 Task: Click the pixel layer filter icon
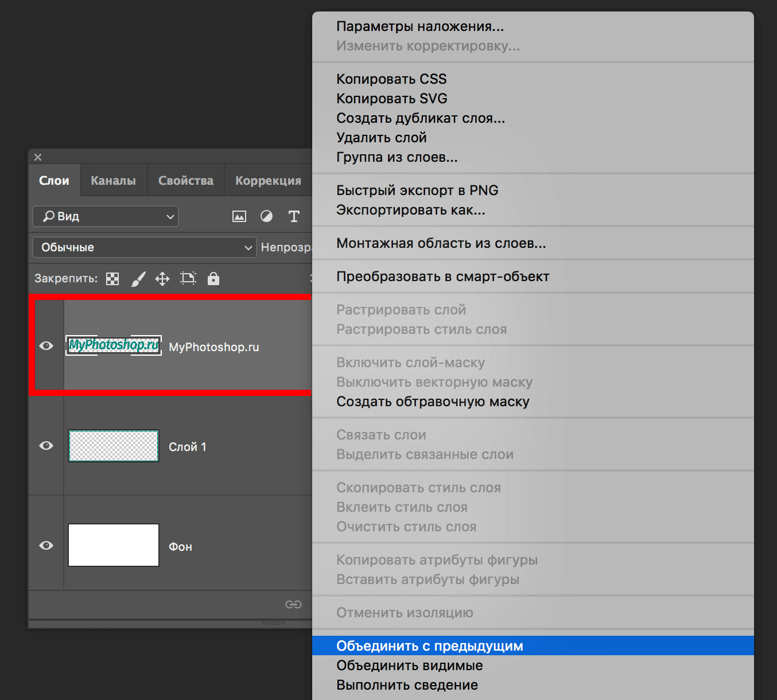click(x=239, y=216)
